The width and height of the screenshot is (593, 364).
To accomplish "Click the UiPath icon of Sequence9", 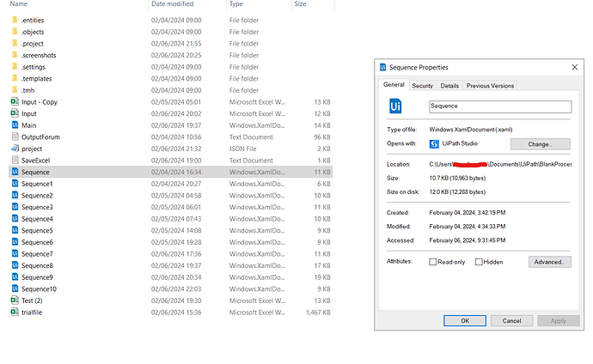I will [15, 277].
